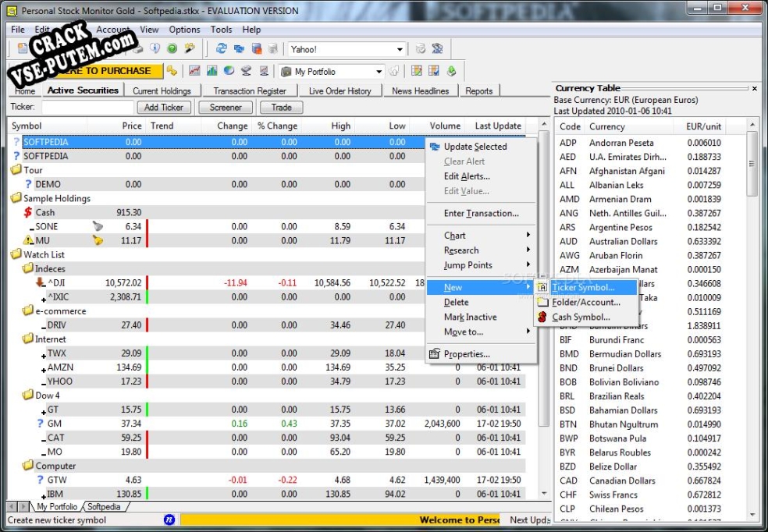This screenshot has height=532, width=768.
Task: Choose Ticker Symbol... in New submenu
Action: click(x=586, y=287)
